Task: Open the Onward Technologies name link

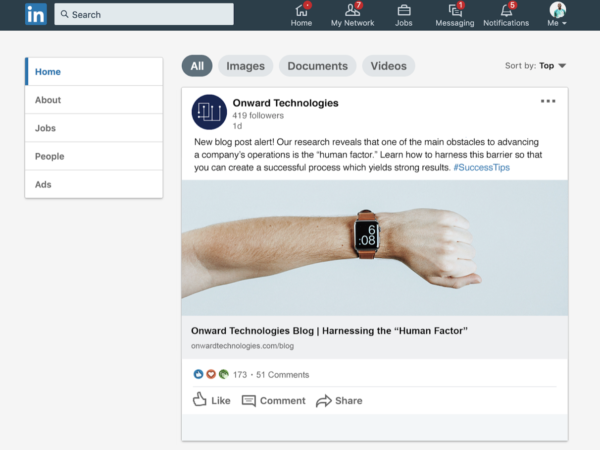Action: (285, 103)
